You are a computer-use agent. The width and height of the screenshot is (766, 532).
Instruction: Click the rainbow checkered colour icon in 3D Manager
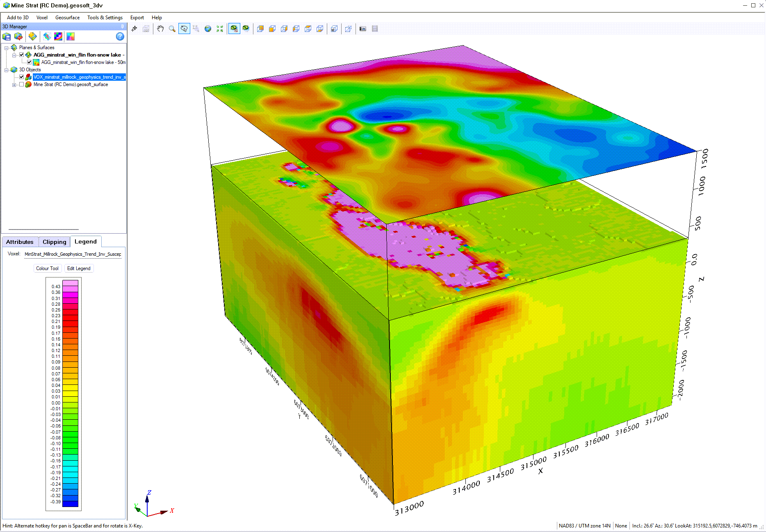(58, 36)
